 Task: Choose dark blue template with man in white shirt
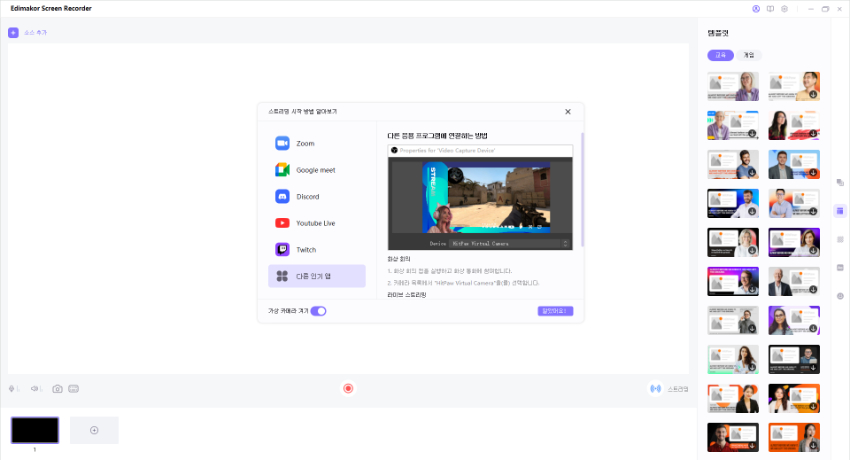tap(733, 203)
